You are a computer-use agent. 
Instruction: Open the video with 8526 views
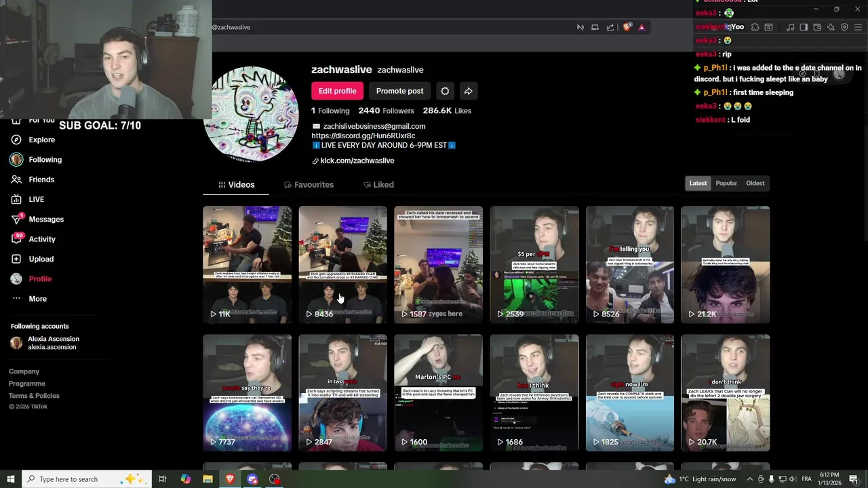coord(629,264)
